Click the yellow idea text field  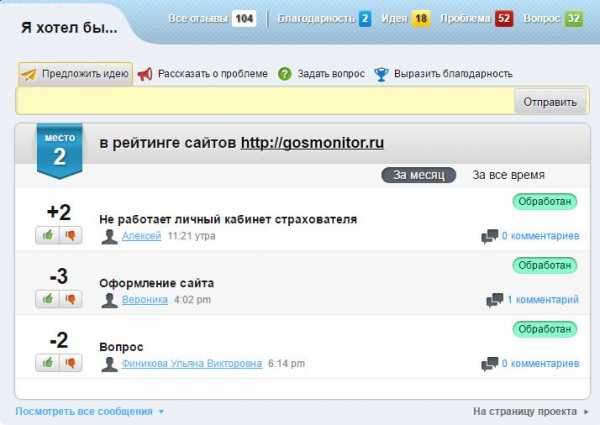(x=265, y=101)
